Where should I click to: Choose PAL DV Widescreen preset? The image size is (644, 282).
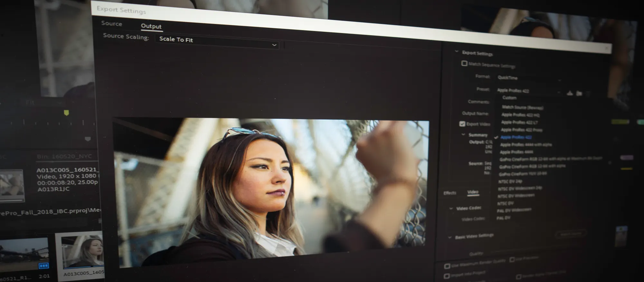pyautogui.click(x=514, y=210)
